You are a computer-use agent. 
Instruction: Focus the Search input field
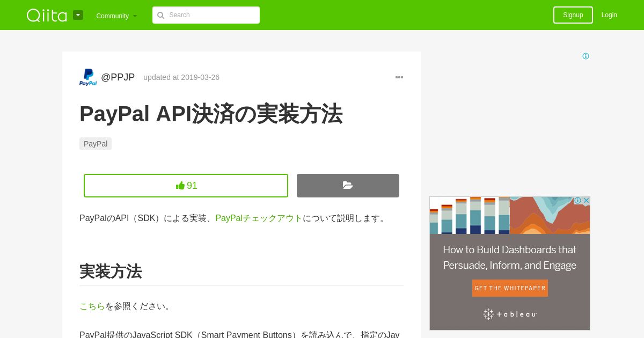206,15
